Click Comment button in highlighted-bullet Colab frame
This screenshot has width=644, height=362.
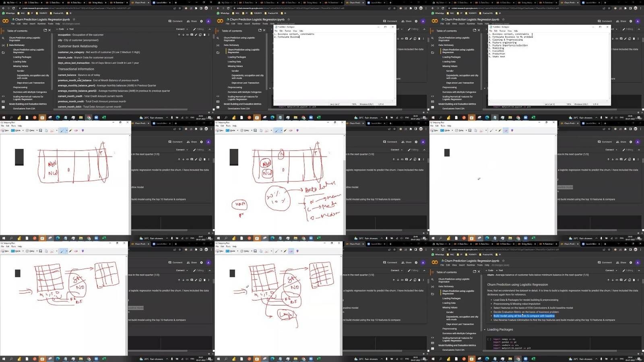pyautogui.click(x=605, y=263)
